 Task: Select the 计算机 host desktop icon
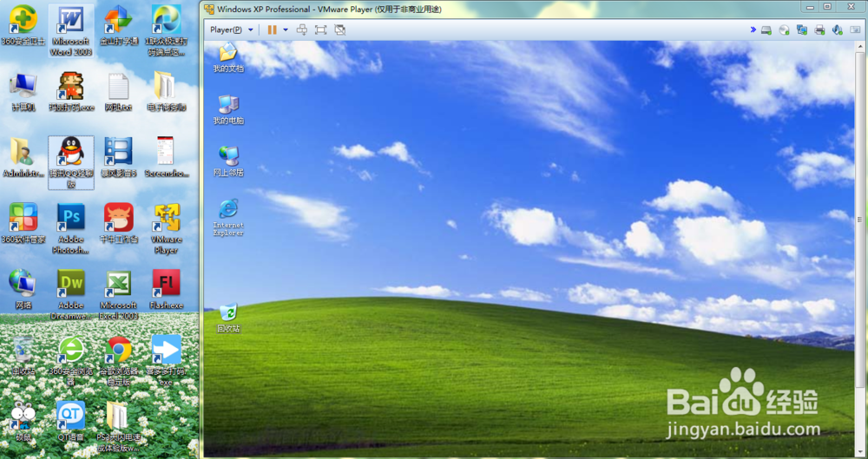(23, 92)
